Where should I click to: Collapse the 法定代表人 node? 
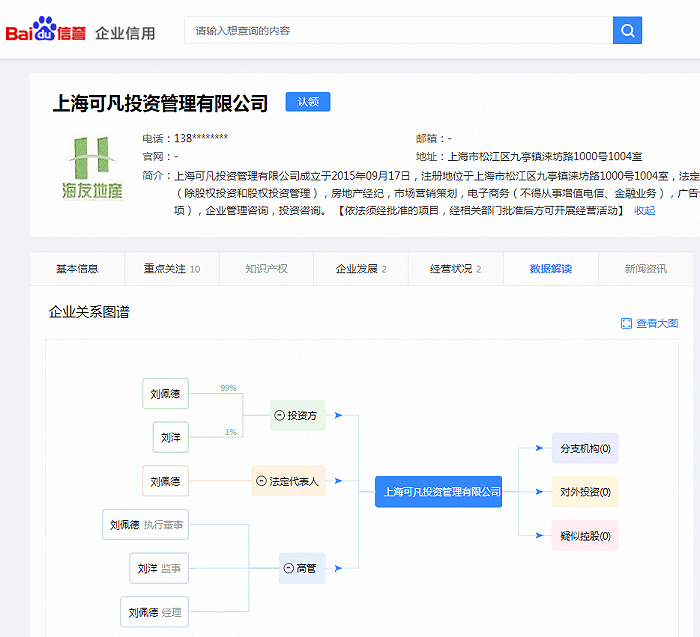click(262, 481)
